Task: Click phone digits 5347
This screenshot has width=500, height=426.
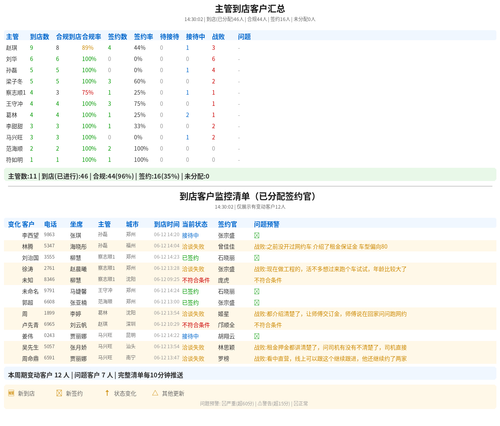Action: pos(49,246)
